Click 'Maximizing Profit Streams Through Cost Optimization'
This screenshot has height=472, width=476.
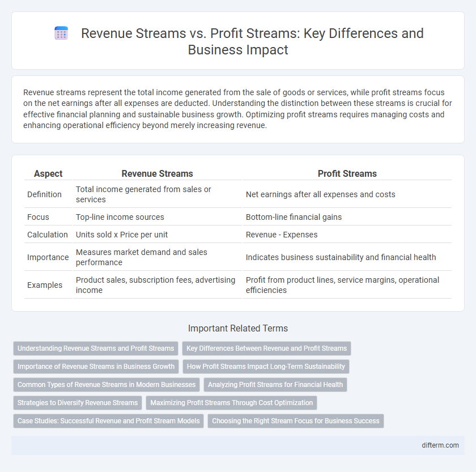pos(232,403)
